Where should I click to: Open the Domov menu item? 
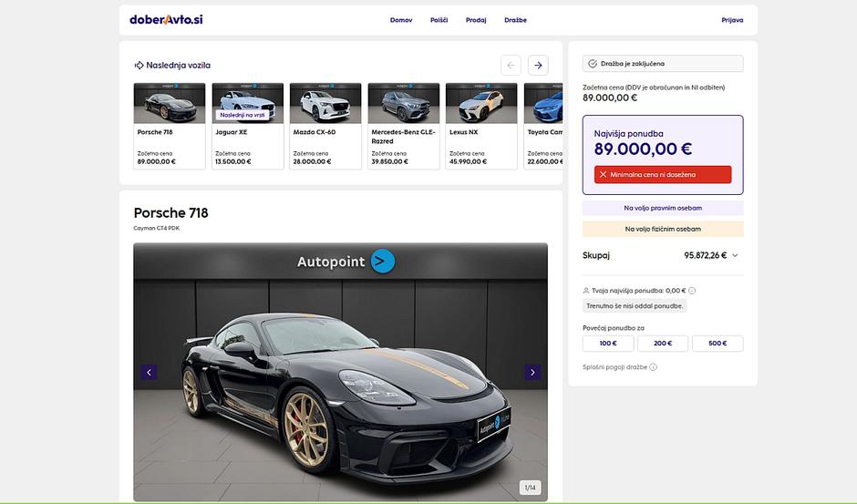point(401,20)
